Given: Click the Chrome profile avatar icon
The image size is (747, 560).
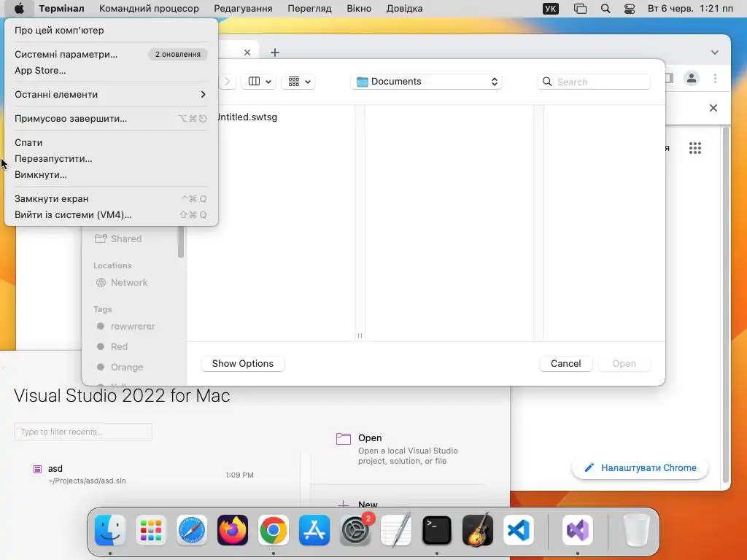Looking at the screenshot, I should [692, 78].
